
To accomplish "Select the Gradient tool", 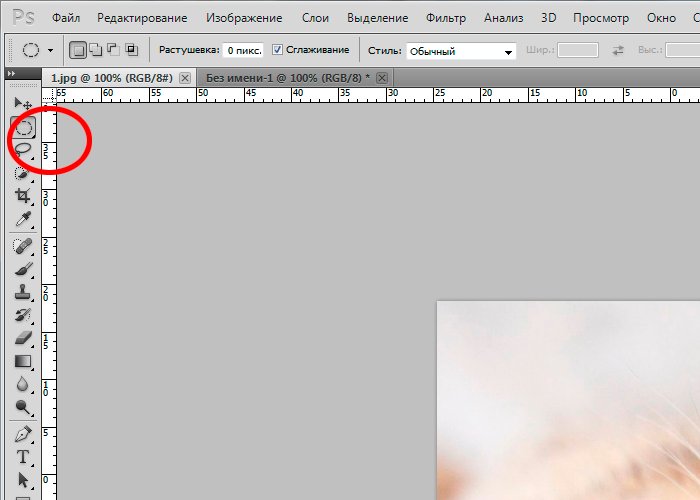I will coord(23,361).
